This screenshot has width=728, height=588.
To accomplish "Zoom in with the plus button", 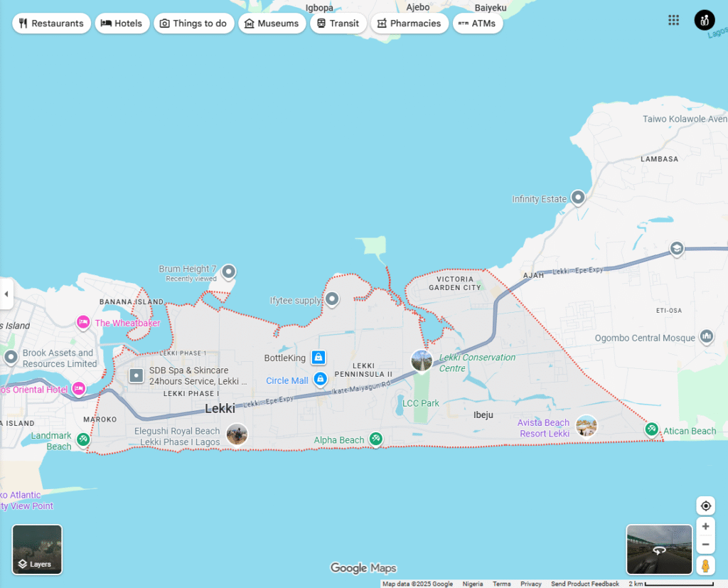I will coord(706,526).
